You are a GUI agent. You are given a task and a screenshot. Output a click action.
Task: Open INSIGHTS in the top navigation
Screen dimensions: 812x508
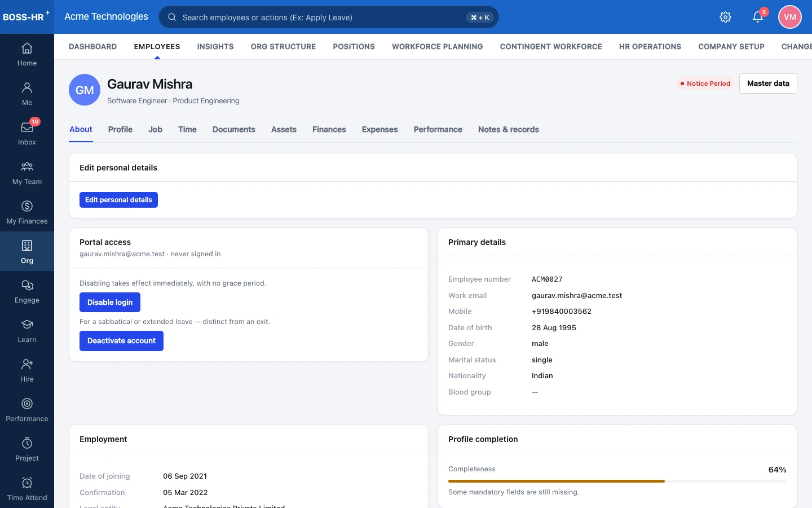215,47
